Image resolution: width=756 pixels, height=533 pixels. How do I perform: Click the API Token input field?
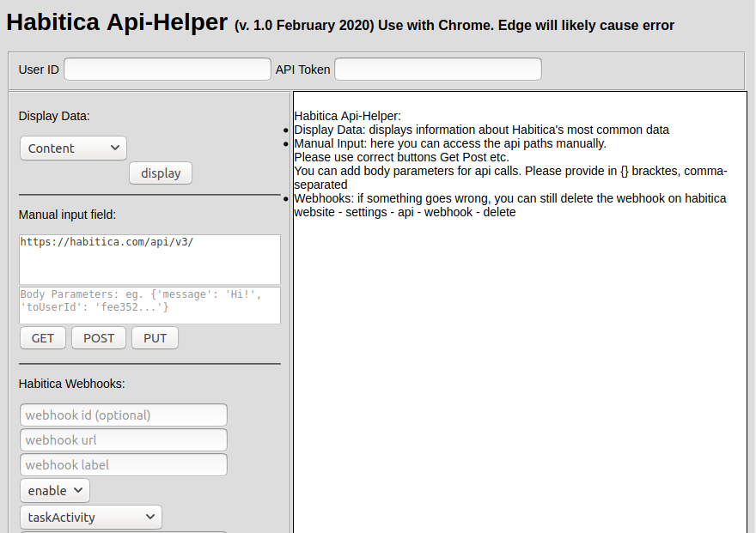coord(438,70)
